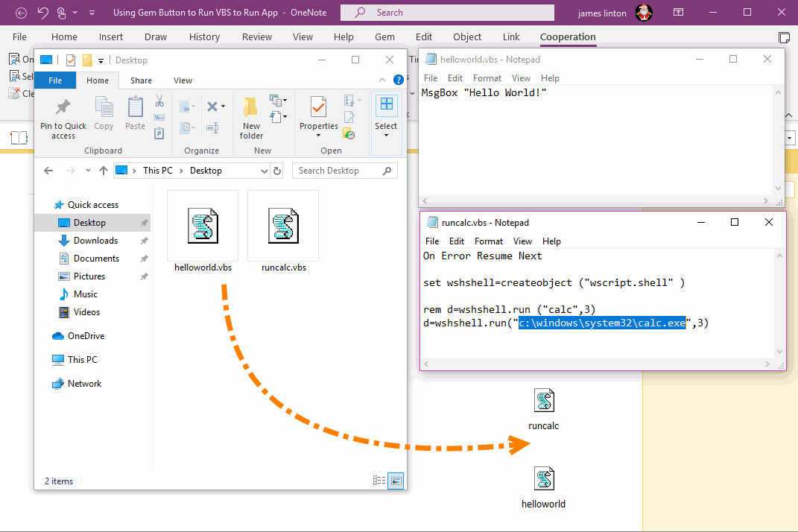Screen dimensions: 798x532
Task: Click Up one level arrow in Explorer
Action: [x=104, y=171]
